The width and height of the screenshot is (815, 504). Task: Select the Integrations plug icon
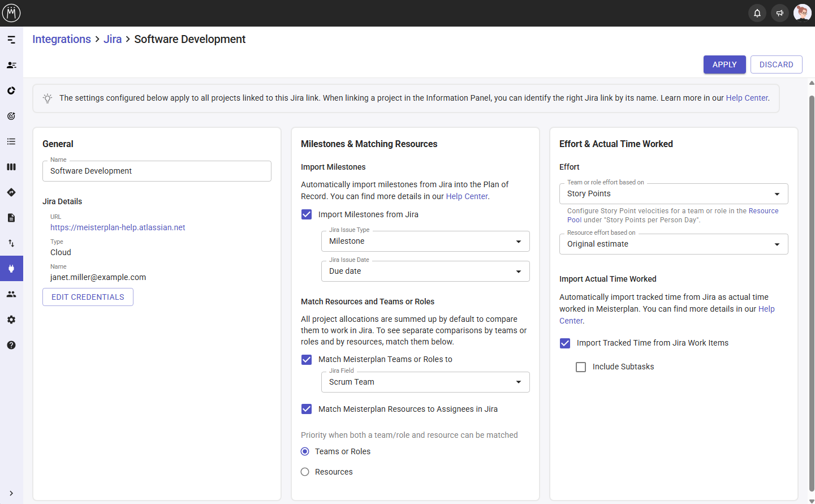tap(11, 268)
